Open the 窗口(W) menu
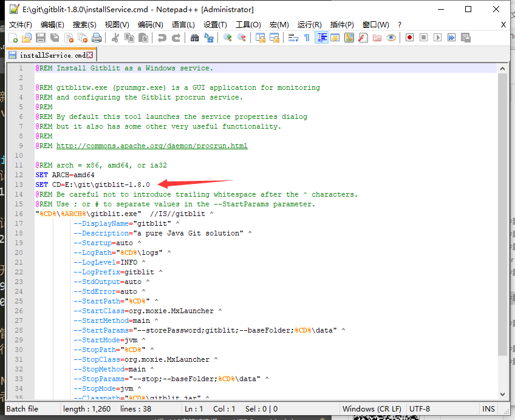This screenshot has height=420, width=515. coord(376,25)
